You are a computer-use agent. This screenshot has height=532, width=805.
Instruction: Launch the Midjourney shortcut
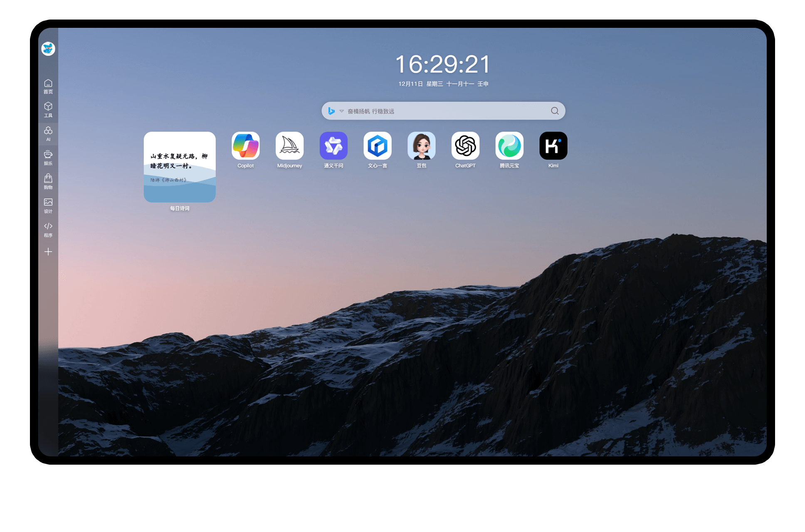(x=289, y=146)
